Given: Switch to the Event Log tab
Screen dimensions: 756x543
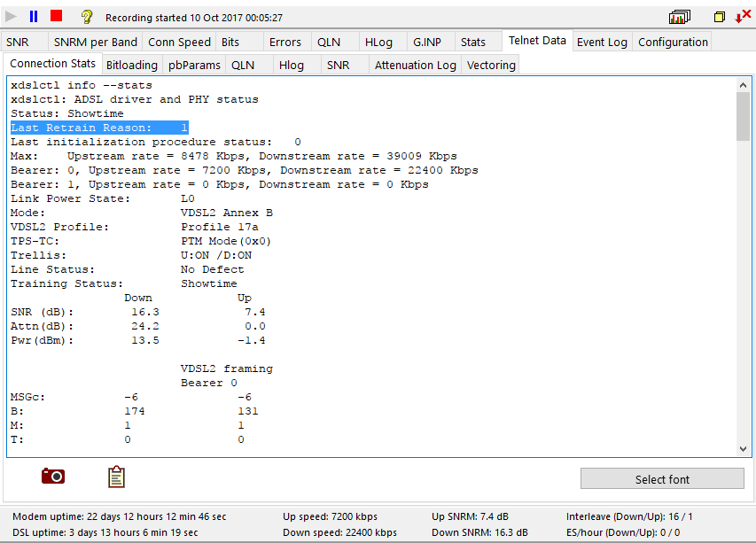Looking at the screenshot, I should [x=602, y=43].
